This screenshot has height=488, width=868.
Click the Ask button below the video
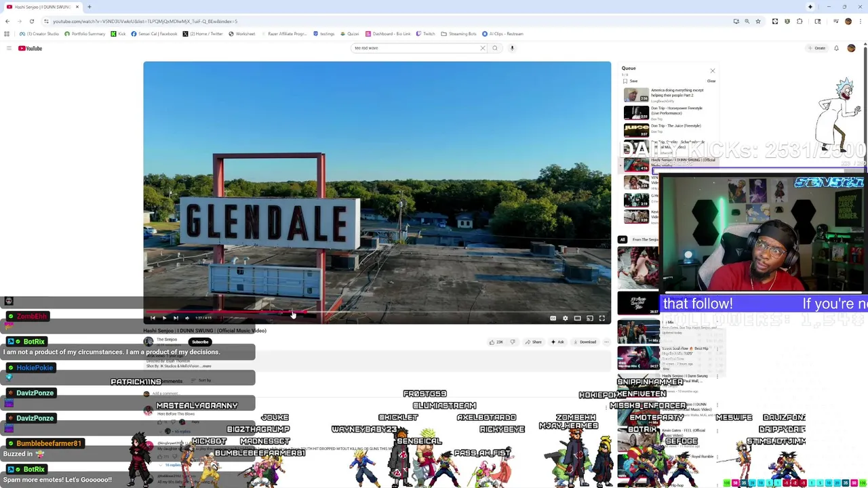(x=557, y=342)
